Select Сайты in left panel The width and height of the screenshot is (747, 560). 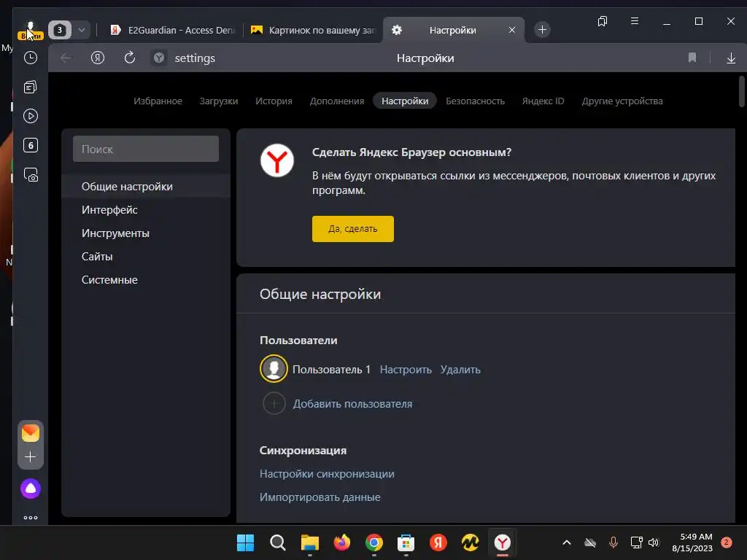click(146, 256)
